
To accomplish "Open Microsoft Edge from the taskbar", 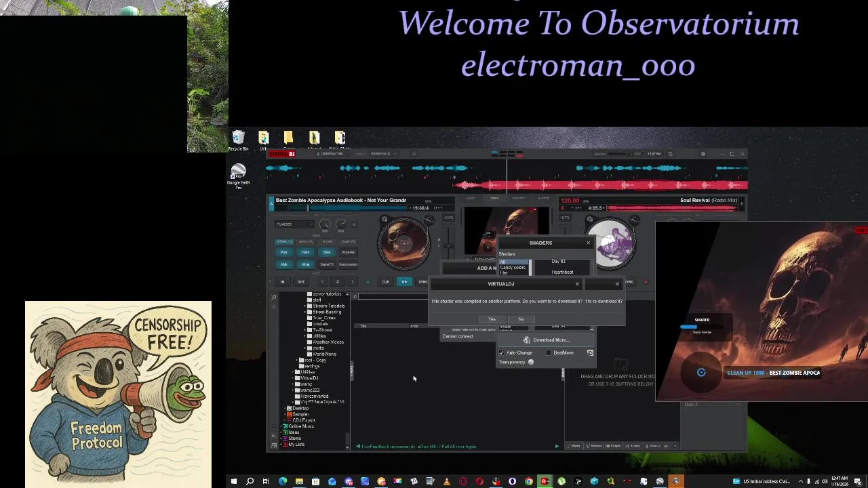I will pos(283,481).
